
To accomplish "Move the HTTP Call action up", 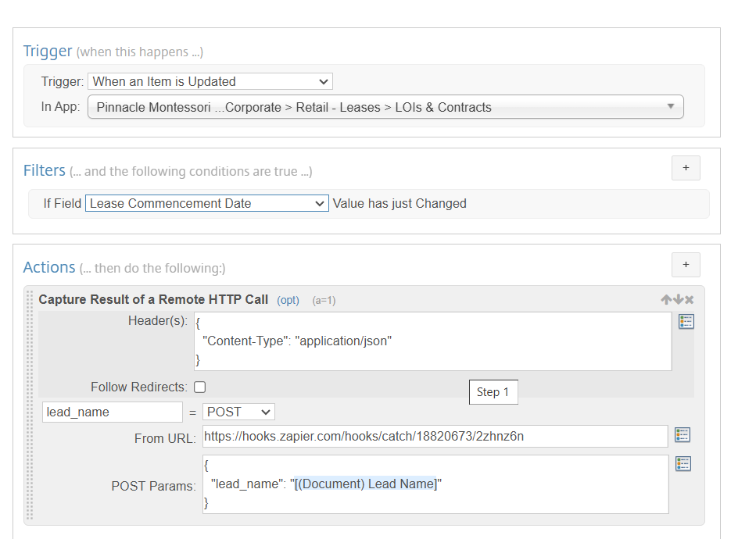I will [x=666, y=300].
